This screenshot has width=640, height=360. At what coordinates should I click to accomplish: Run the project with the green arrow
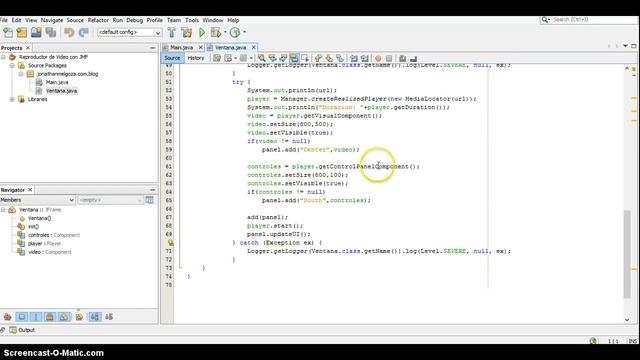[202, 32]
